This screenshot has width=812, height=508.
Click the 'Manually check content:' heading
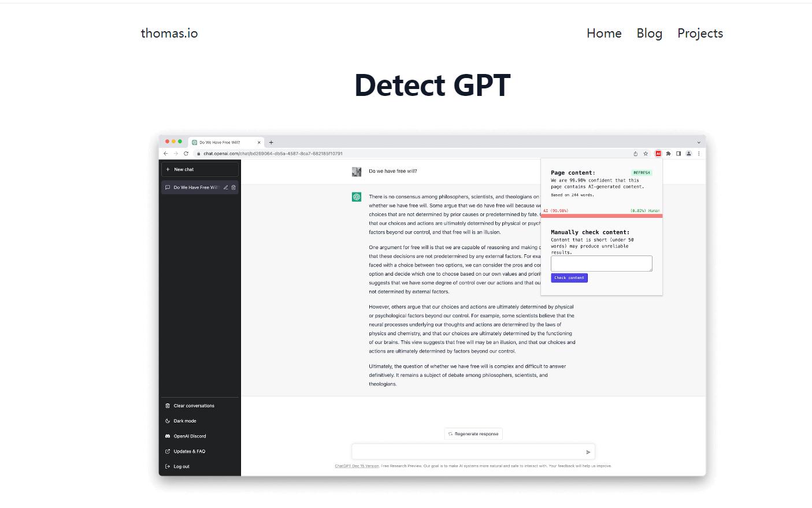pyautogui.click(x=590, y=232)
